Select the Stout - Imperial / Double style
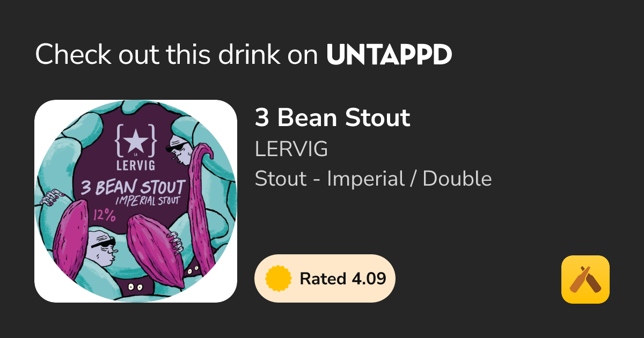Screen dimensions: 644x338 tap(373, 179)
